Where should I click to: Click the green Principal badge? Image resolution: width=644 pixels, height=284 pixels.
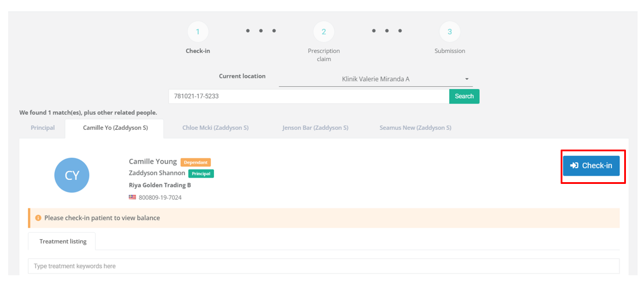(x=201, y=173)
